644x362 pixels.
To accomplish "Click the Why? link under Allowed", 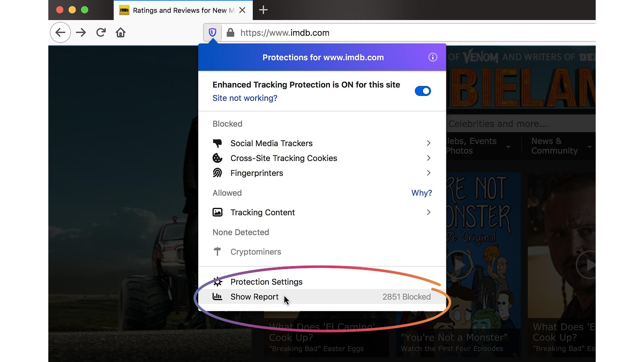I will (x=421, y=193).
